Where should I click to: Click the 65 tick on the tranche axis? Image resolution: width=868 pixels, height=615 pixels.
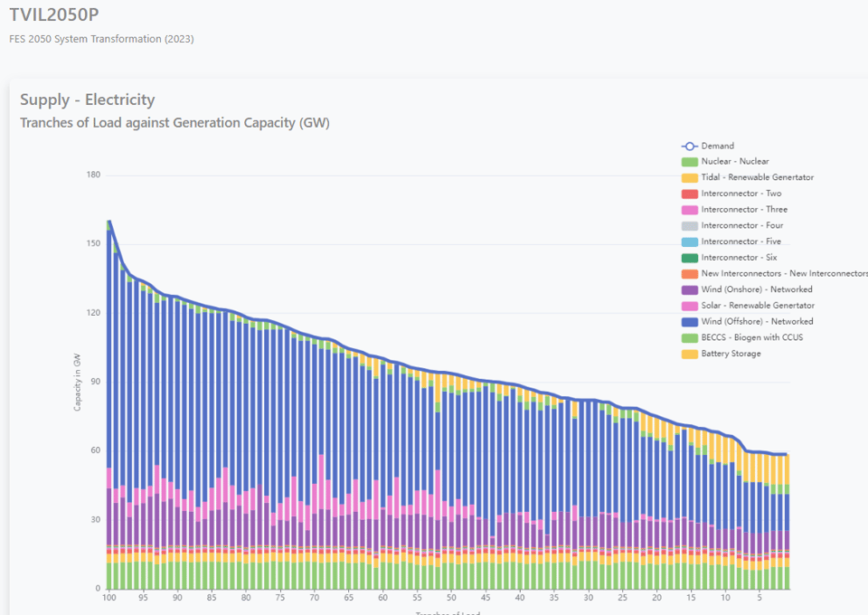(x=349, y=598)
